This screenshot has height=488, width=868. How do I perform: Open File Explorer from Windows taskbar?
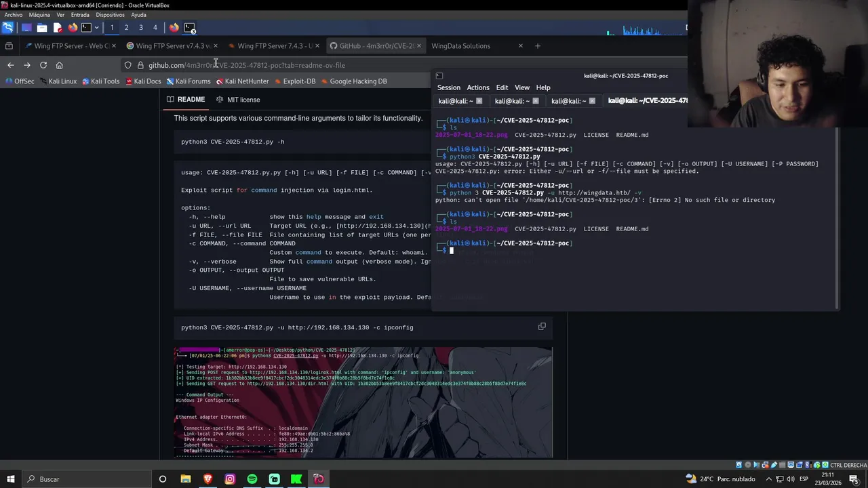pyautogui.click(x=185, y=479)
